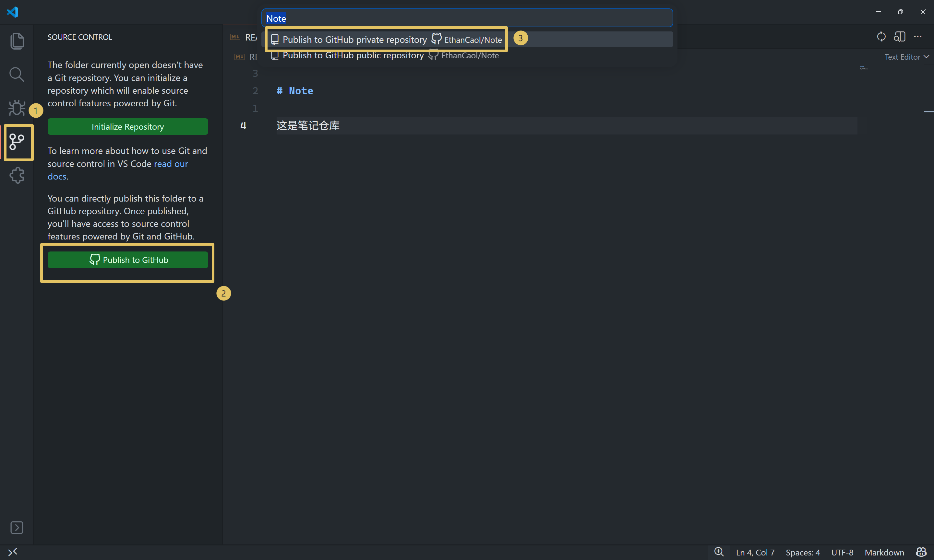Open preview to the side icon

coord(900,37)
